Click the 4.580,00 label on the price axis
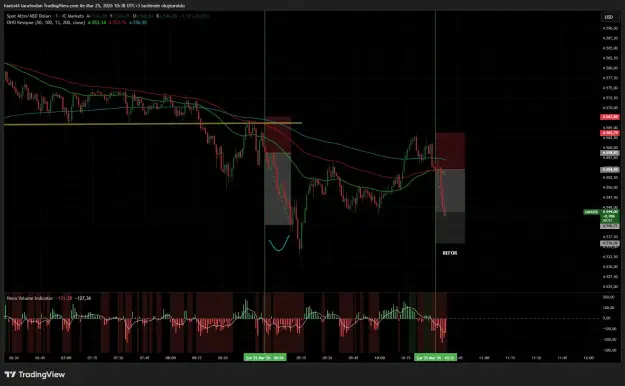The height and width of the screenshot is (386, 625). (x=610, y=68)
